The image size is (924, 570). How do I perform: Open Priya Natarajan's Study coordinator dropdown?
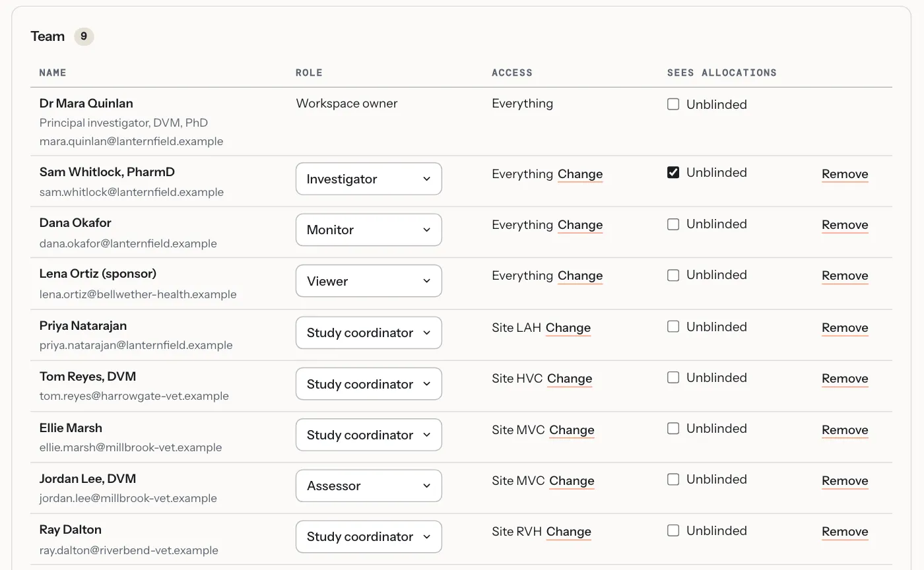[368, 332]
